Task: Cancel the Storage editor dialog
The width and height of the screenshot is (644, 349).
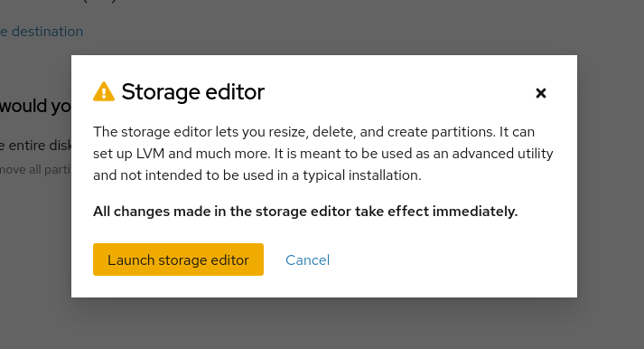Action: pyautogui.click(x=308, y=259)
